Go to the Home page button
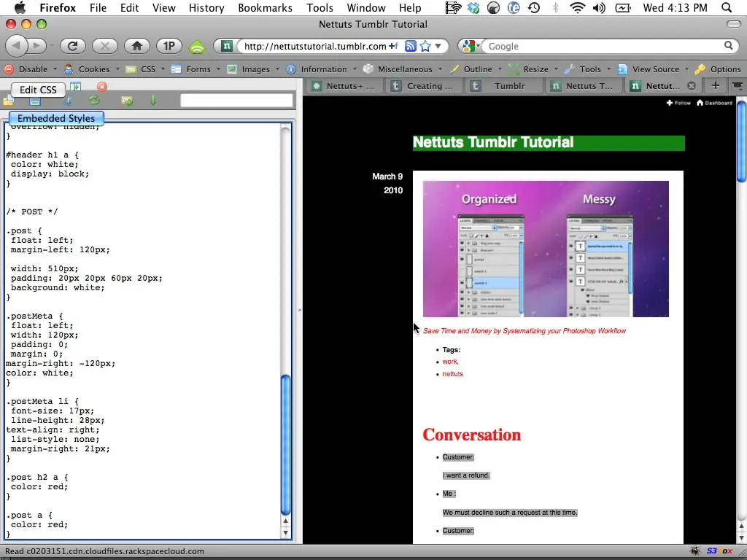747x560 pixels. pos(137,46)
